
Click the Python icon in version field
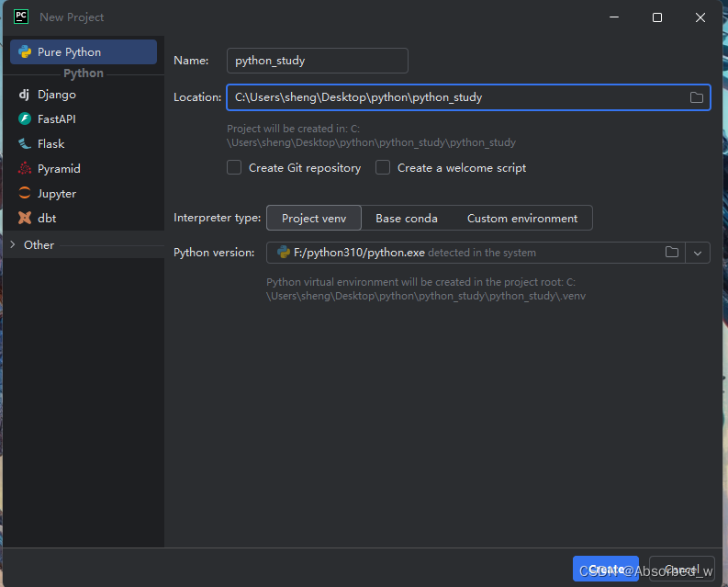coord(284,252)
